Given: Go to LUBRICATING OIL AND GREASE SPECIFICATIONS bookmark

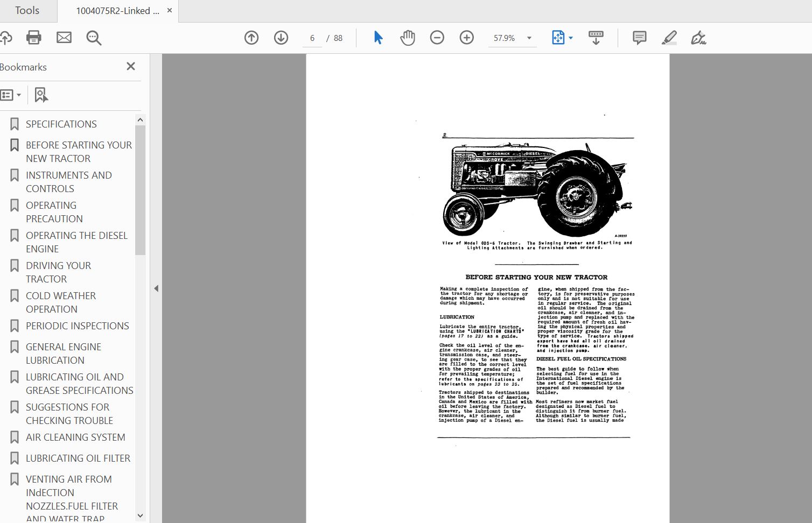Looking at the screenshot, I should (80, 384).
